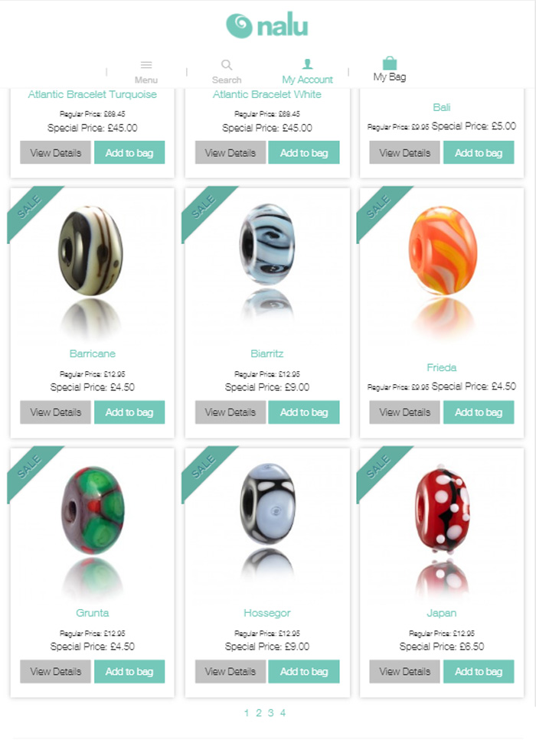
Task: View Details for Biarritz bead
Action: click(230, 412)
